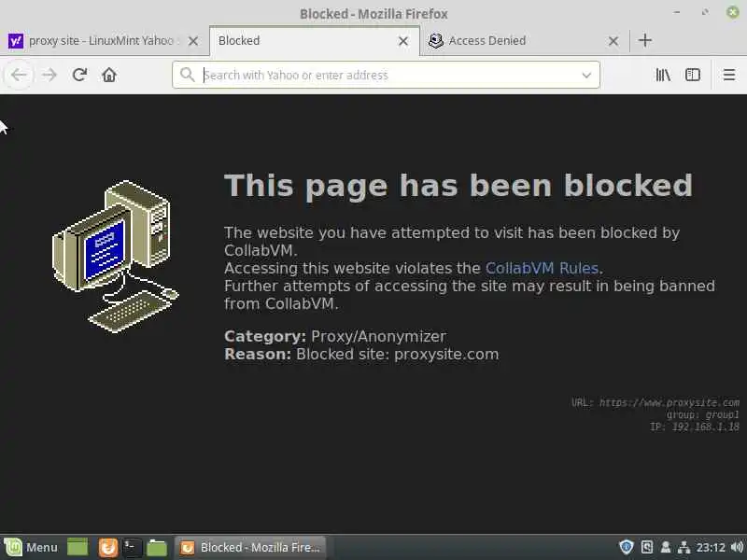Go back using the back arrow

pyautogui.click(x=19, y=75)
